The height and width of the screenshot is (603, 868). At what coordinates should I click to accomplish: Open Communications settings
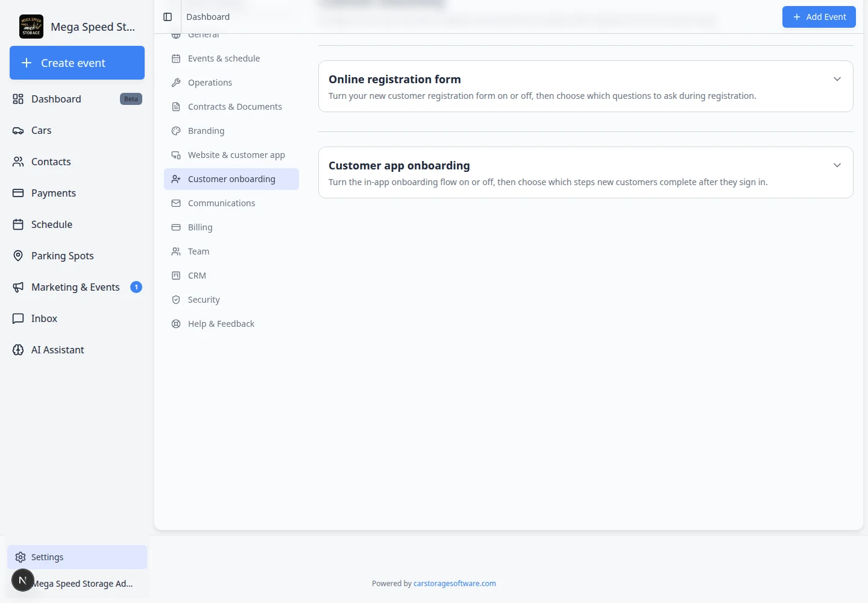[231, 203]
